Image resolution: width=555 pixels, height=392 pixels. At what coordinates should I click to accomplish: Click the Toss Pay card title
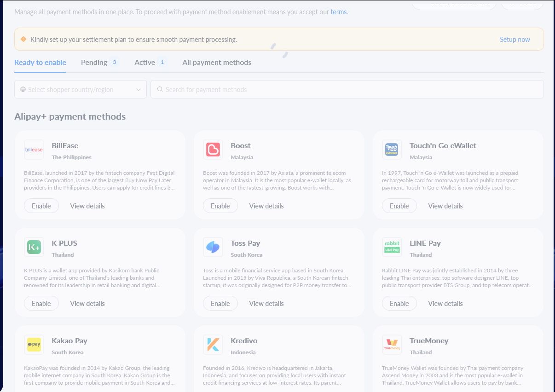(245, 243)
